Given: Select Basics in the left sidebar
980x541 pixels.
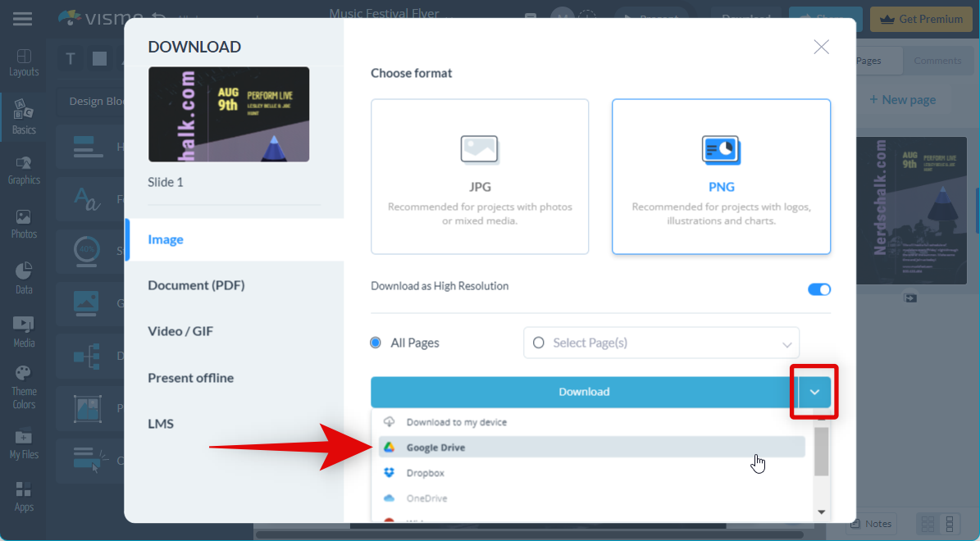Looking at the screenshot, I should tap(24, 117).
